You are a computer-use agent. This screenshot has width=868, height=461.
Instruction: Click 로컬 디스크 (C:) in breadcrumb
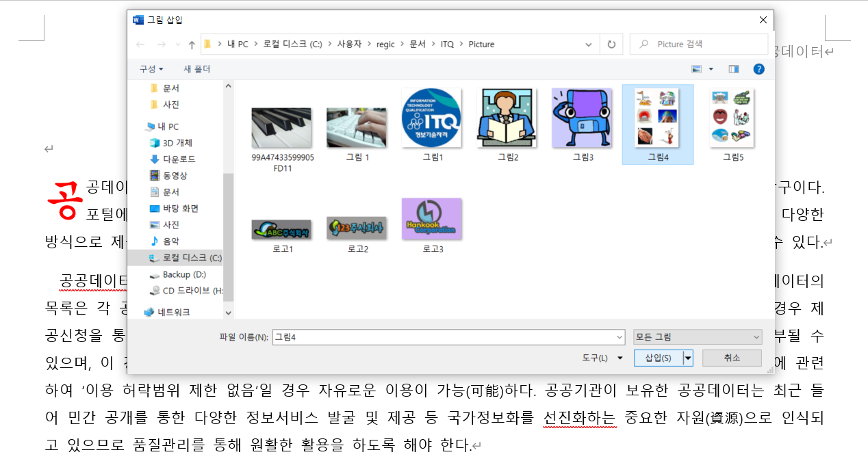coord(292,44)
